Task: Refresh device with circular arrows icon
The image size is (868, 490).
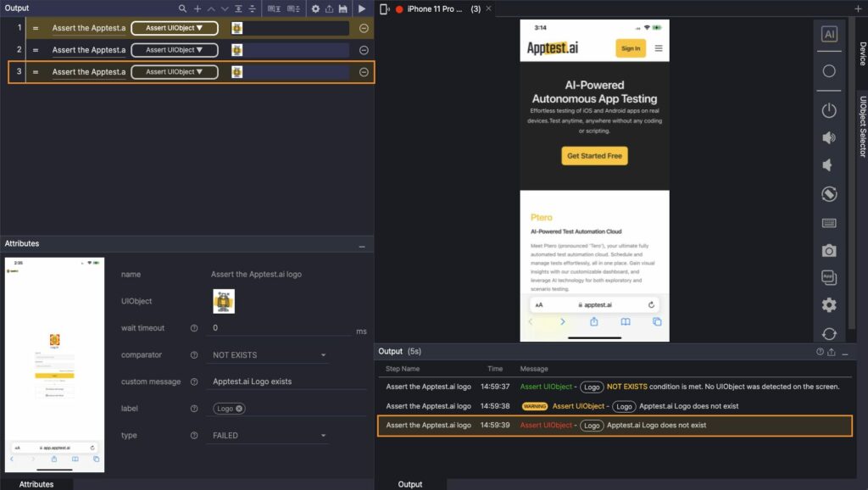Action: [x=829, y=334]
